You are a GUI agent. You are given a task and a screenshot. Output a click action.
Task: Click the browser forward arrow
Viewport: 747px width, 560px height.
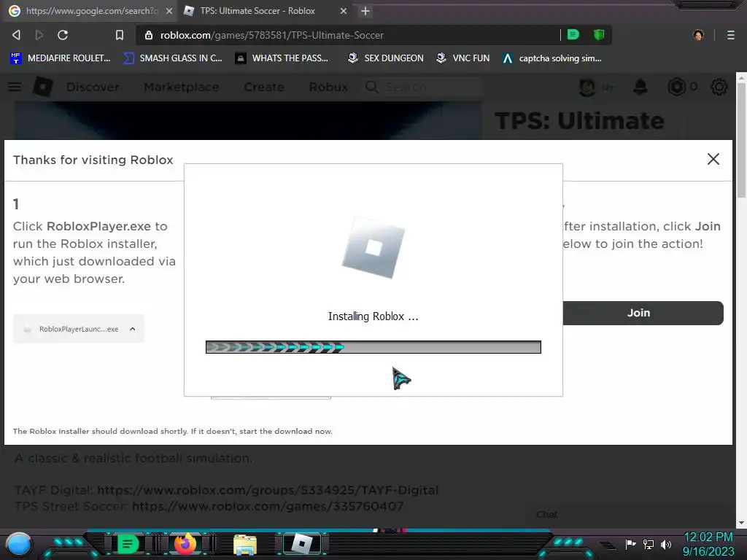pyautogui.click(x=39, y=35)
